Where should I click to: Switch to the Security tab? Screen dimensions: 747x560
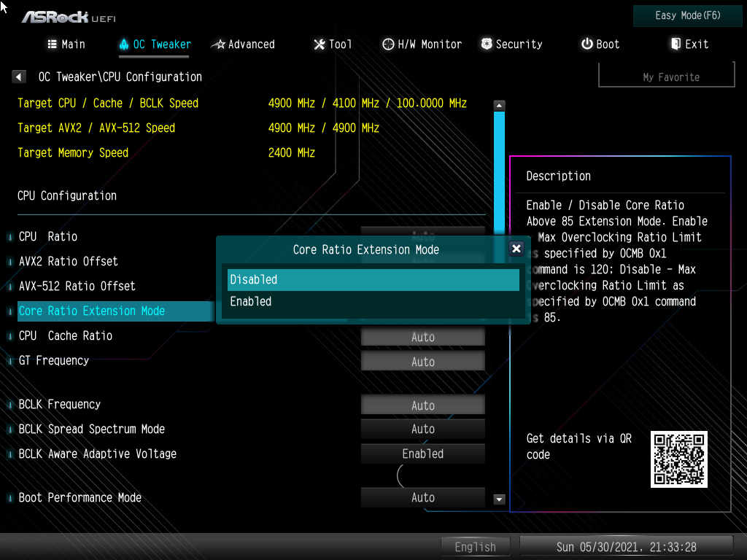coord(511,44)
